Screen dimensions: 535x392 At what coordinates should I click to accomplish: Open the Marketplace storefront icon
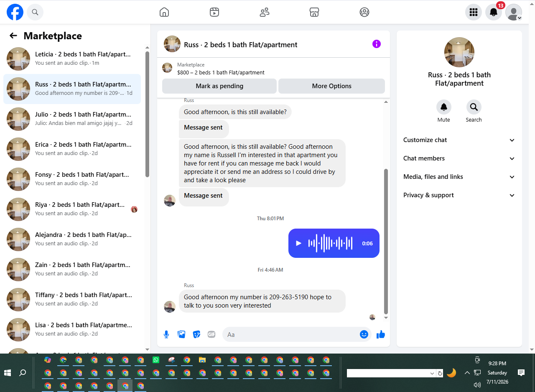pyautogui.click(x=314, y=12)
